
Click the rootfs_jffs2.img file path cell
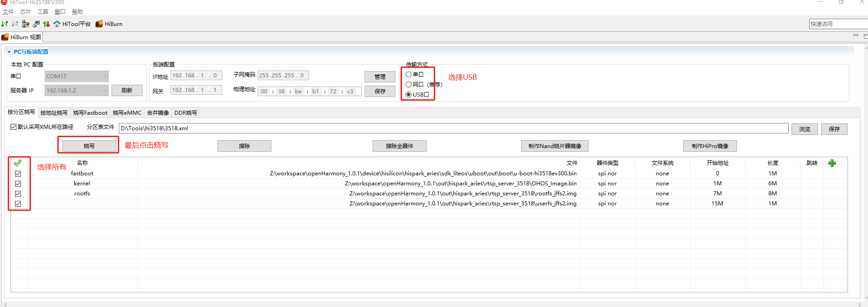tap(463, 194)
